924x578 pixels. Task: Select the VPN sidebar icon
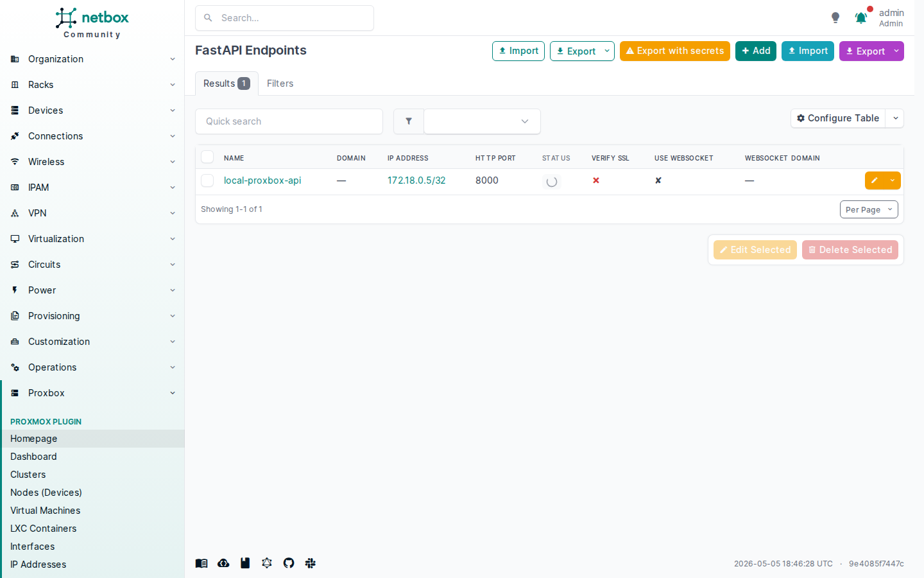pyautogui.click(x=15, y=213)
